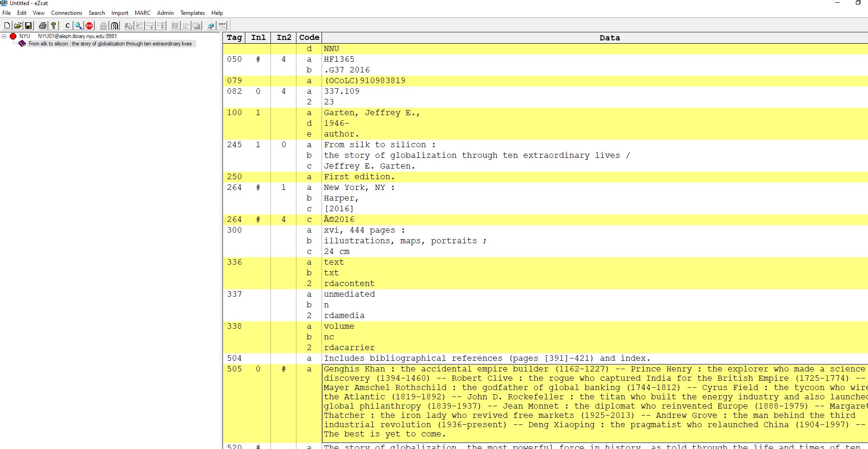Viewport: 868px width, 449px height.
Task: Click the yellow question mark Help icon
Action: (53, 26)
